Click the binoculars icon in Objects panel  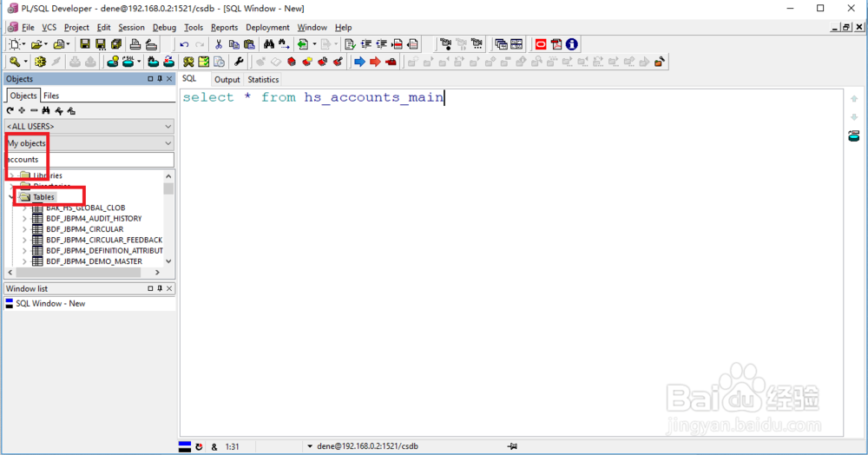click(46, 110)
